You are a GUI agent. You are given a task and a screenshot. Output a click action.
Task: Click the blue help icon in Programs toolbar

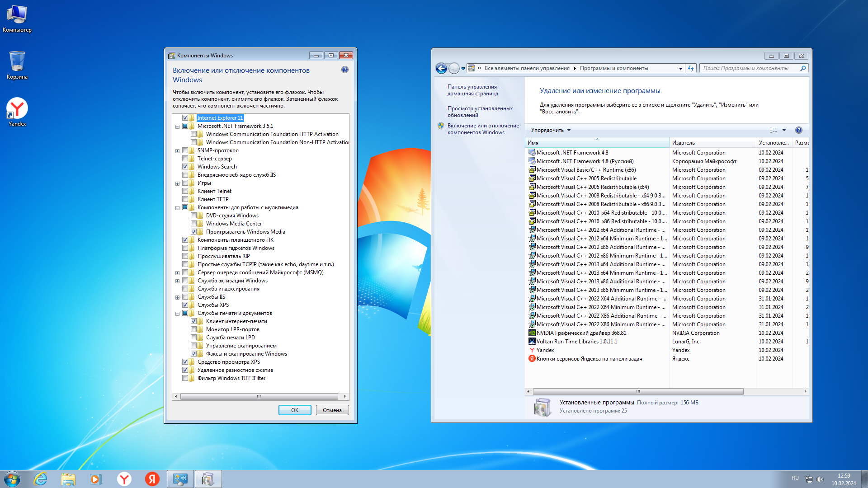pyautogui.click(x=798, y=130)
